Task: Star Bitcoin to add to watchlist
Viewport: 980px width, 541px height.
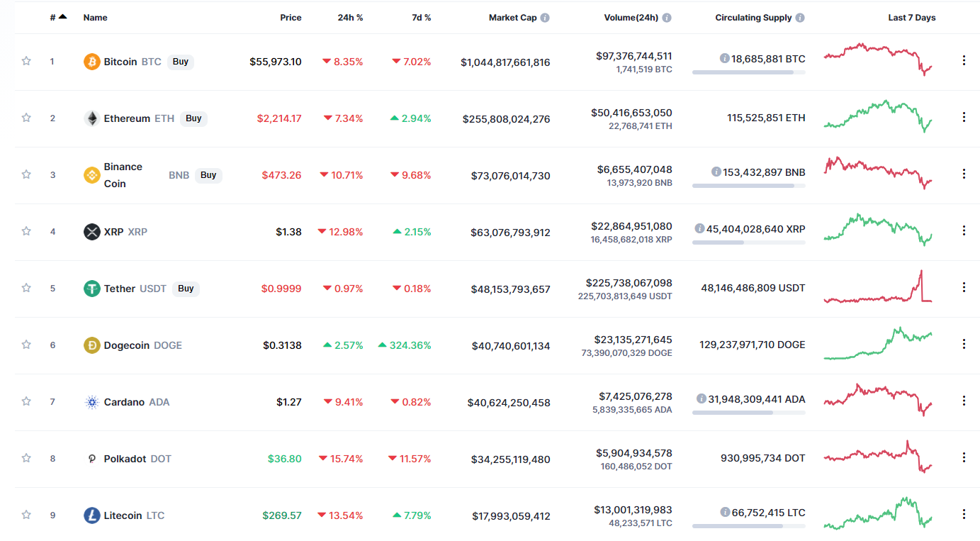Action: pos(26,61)
